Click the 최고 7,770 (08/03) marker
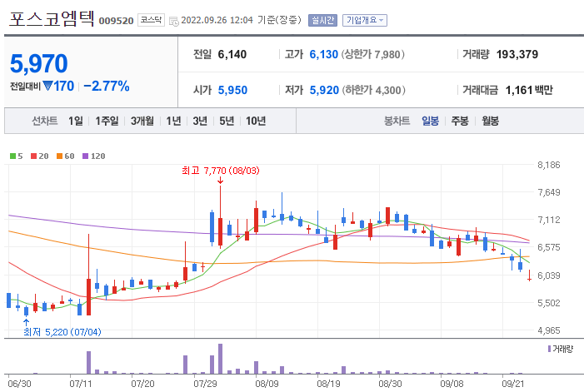Viewport: 584px width, 392px height. tap(221, 171)
